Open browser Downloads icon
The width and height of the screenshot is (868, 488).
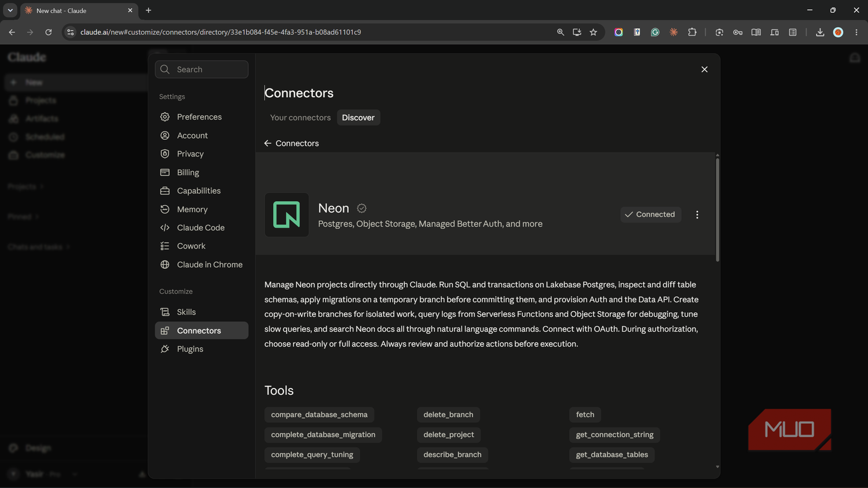820,32
